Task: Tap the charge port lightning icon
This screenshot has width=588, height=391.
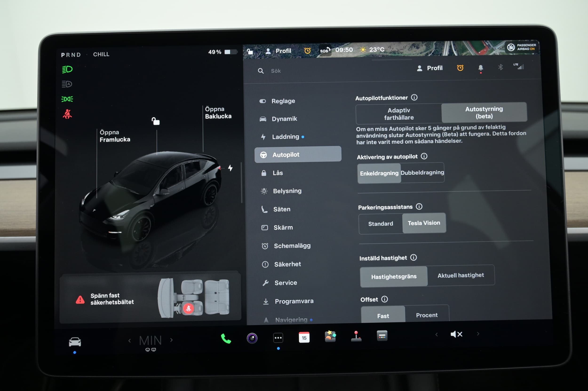Action: tap(230, 168)
